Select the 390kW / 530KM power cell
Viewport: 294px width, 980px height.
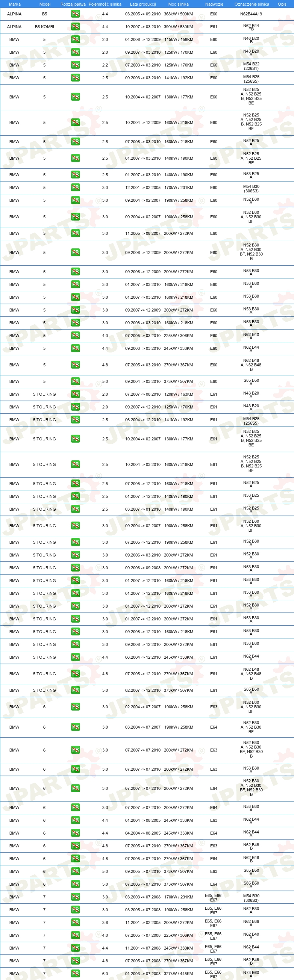179,27
